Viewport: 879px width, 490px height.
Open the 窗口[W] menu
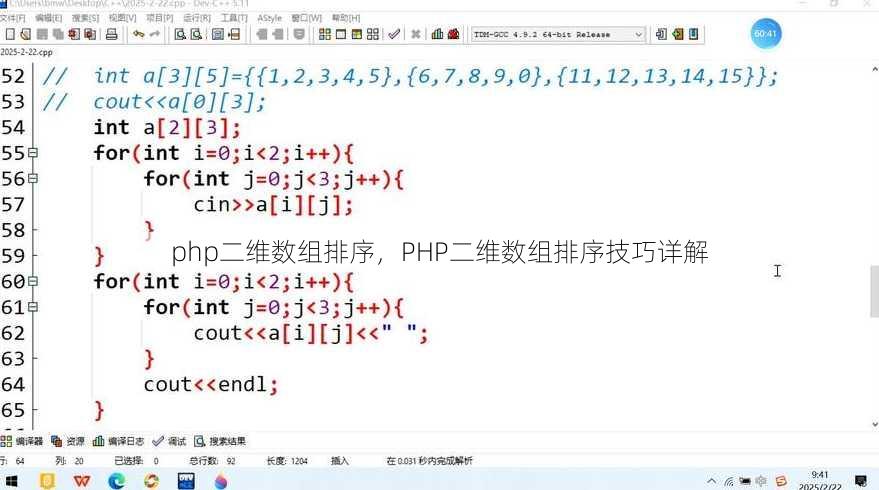307,18
